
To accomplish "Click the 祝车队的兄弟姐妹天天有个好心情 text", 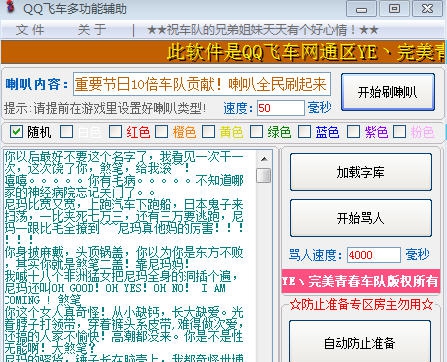I will click(263, 30).
